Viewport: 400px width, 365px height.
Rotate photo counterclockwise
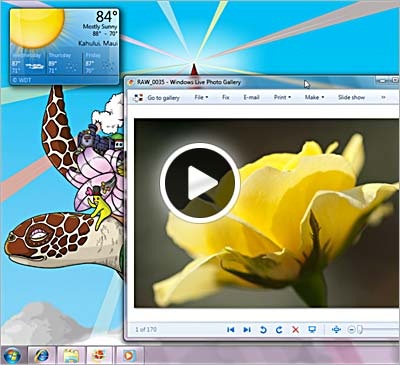point(263,330)
